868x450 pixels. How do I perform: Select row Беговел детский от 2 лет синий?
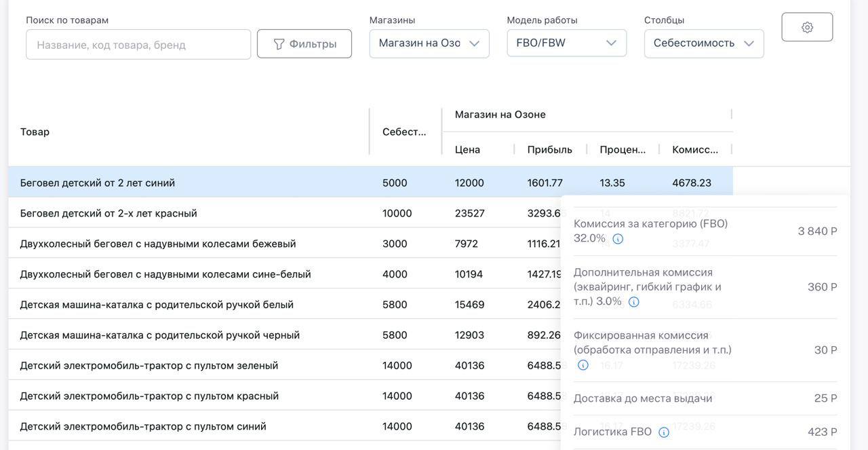pyautogui.click(x=370, y=183)
